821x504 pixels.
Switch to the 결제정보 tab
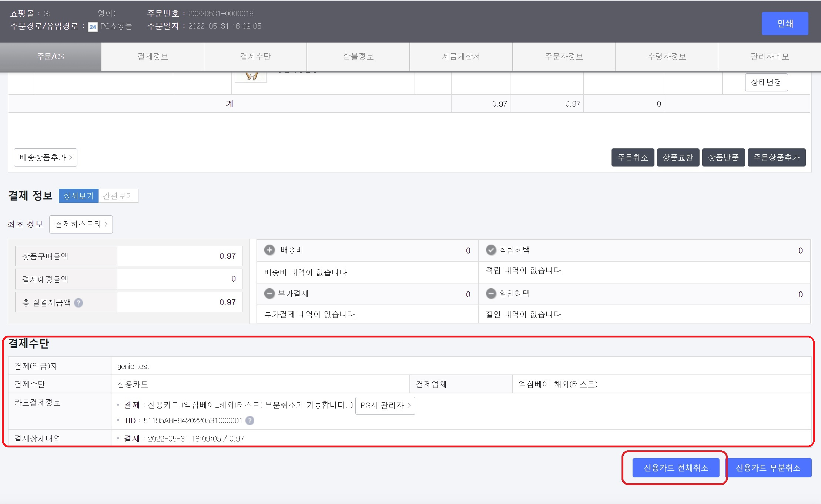tap(153, 57)
